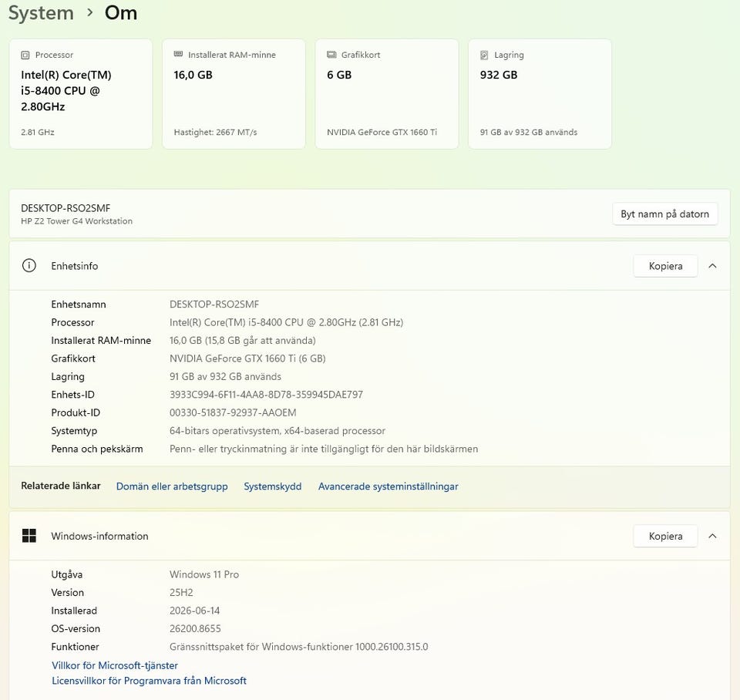
Task: Copy Windows-information with its Kopiera button
Action: 665,536
